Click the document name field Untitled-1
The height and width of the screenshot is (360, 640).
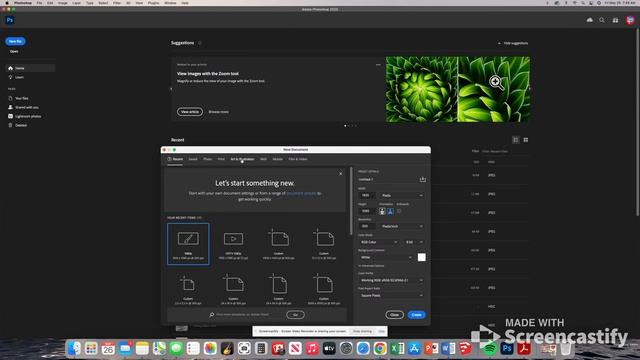(x=387, y=179)
